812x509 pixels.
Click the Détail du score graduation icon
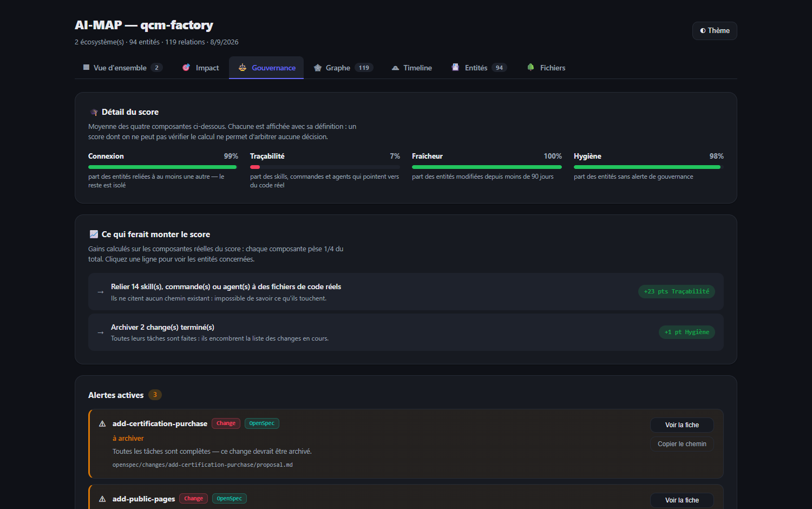click(x=94, y=112)
